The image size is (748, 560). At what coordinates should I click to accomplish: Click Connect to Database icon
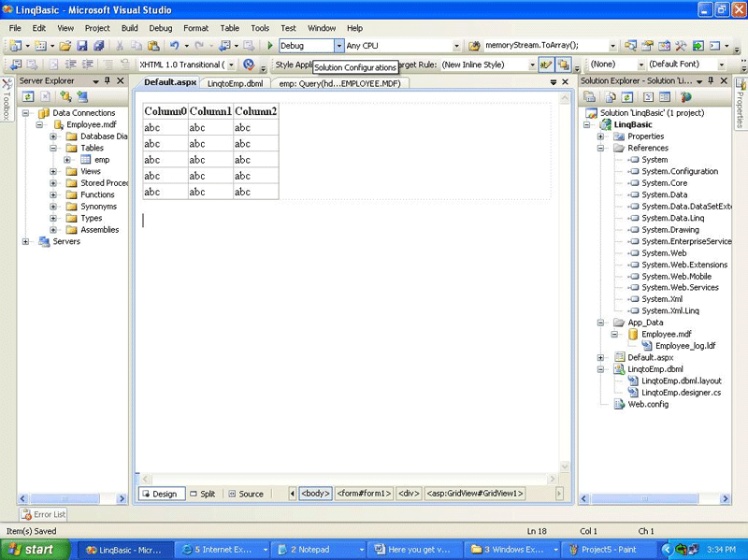pyautogui.click(x=65, y=96)
